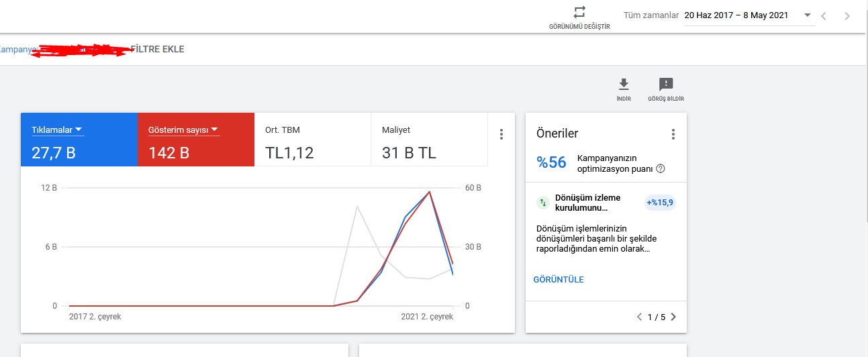Screen dimensions: 868x357
Task: Click the previous date period arrow
Action: point(824,15)
